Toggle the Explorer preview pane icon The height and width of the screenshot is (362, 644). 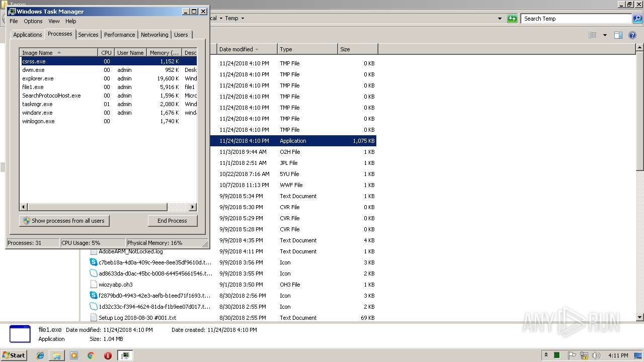(x=618, y=35)
